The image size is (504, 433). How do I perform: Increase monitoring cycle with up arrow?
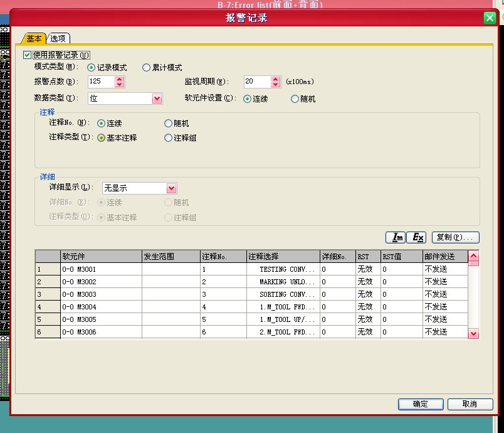275,78
